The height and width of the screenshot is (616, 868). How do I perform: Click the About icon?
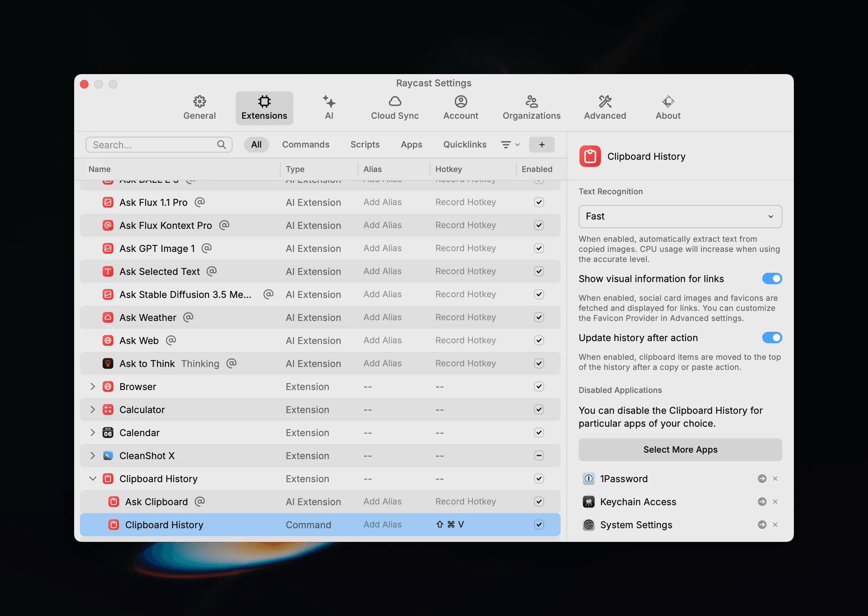pyautogui.click(x=668, y=101)
